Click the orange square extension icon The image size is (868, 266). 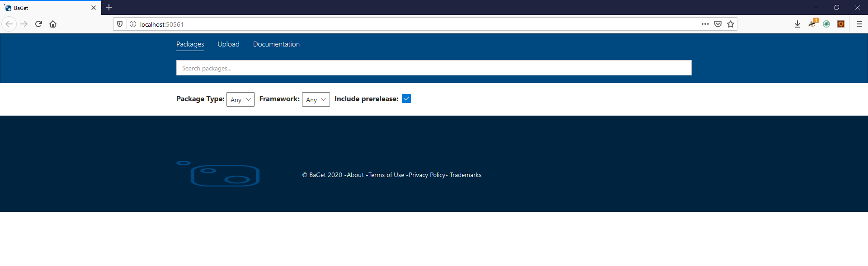(x=841, y=24)
